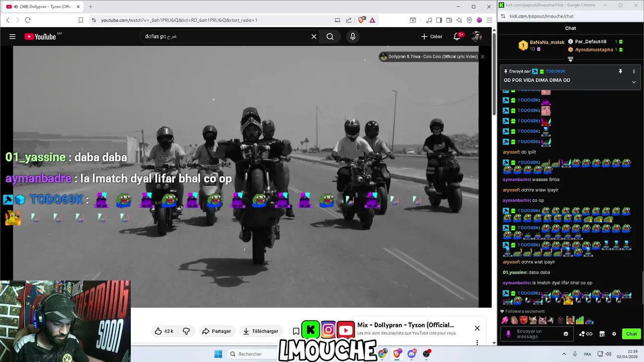Screen dimensions: 644x362
Task: Select Par_Defaut48 in the leaderboard
Action: coord(591,42)
